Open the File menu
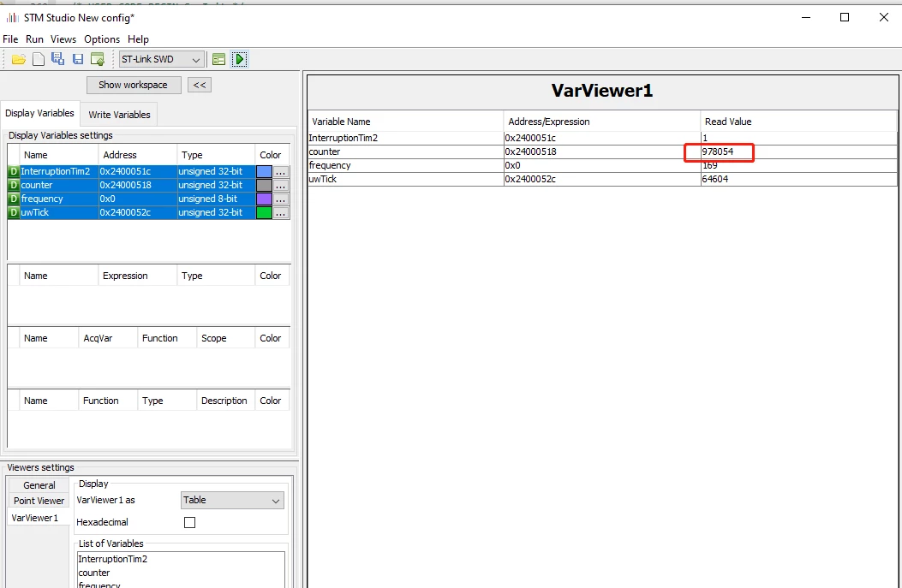The width and height of the screenshot is (902, 588). [10, 39]
